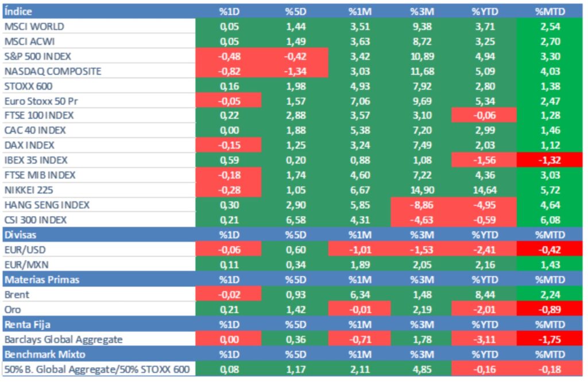The width and height of the screenshot is (588, 382).
Task: Click the Índice header cell
Action: pos(18,11)
